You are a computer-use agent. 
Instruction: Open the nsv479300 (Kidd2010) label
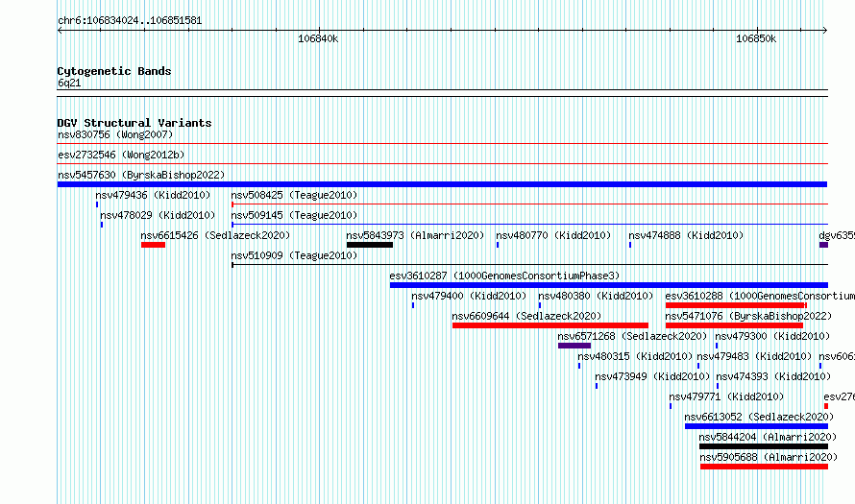pos(772,336)
